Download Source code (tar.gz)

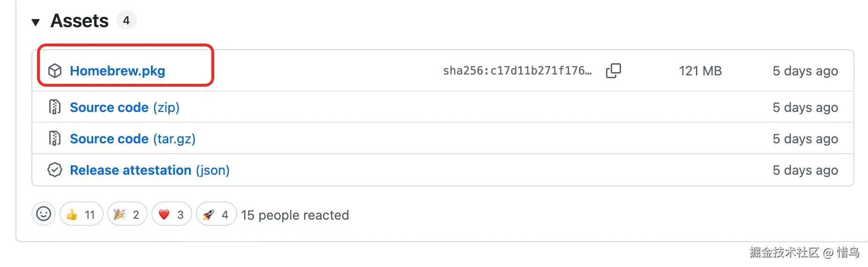132,139
